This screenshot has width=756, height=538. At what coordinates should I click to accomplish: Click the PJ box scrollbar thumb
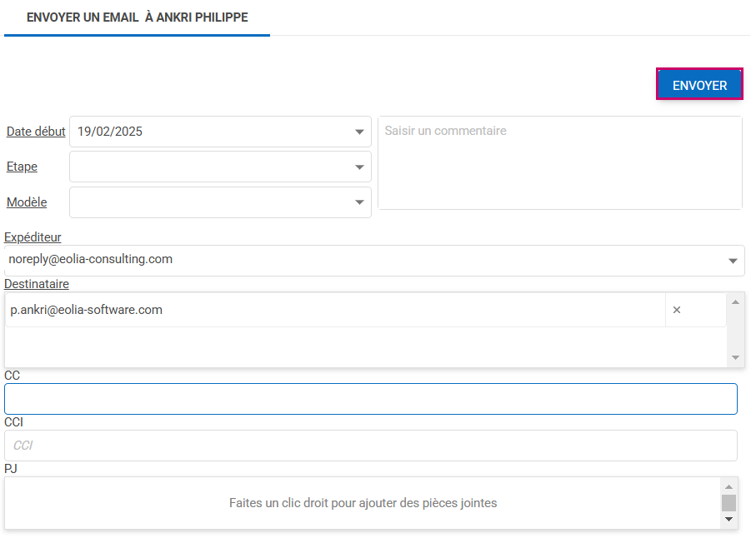pyautogui.click(x=729, y=502)
